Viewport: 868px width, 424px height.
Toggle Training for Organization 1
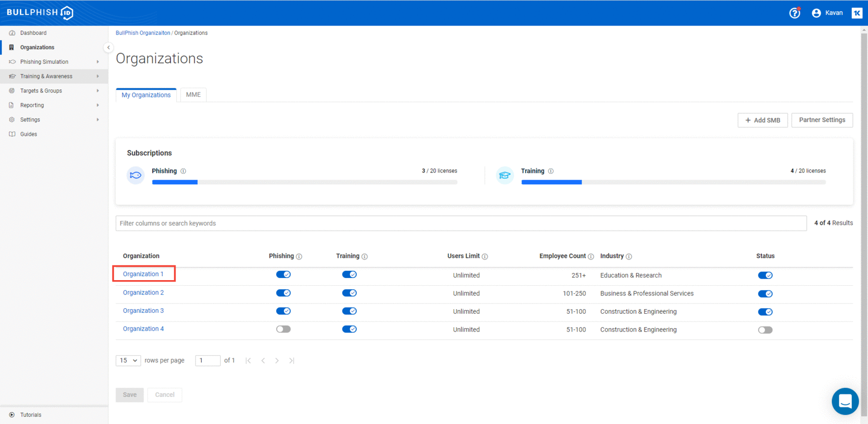[x=349, y=275]
